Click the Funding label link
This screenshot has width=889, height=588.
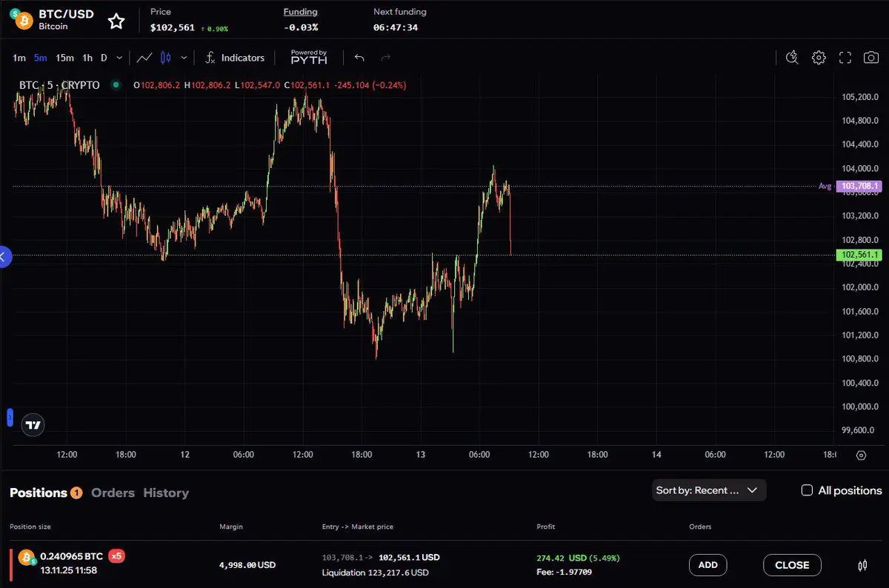[x=300, y=12]
